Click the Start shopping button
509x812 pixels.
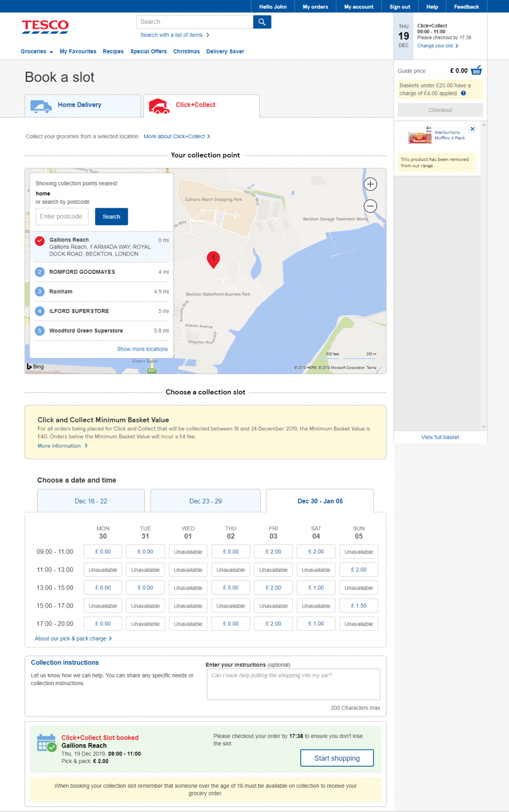(337, 758)
